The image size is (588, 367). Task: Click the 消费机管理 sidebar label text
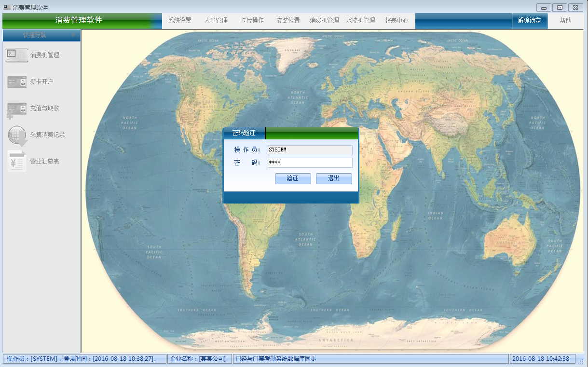tap(44, 55)
